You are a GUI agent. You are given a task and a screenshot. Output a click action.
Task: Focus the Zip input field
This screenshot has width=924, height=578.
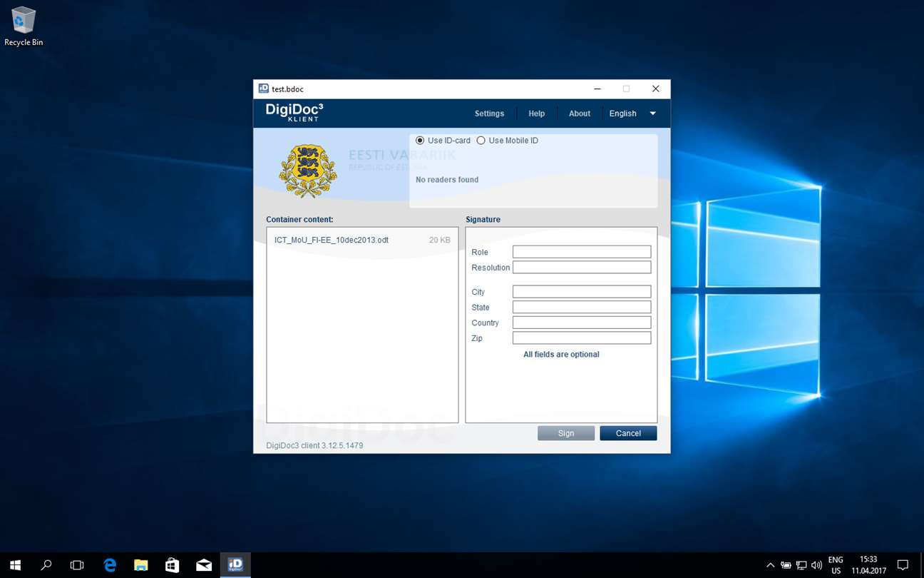[x=582, y=338]
